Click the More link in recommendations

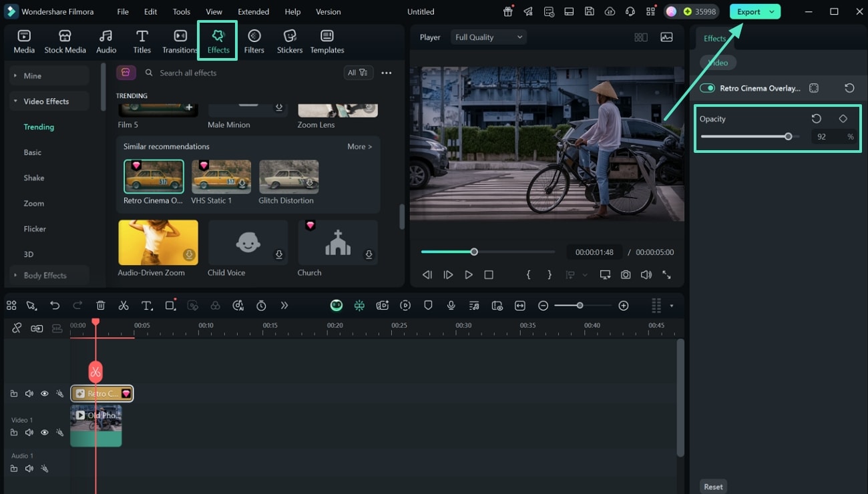pyautogui.click(x=359, y=146)
